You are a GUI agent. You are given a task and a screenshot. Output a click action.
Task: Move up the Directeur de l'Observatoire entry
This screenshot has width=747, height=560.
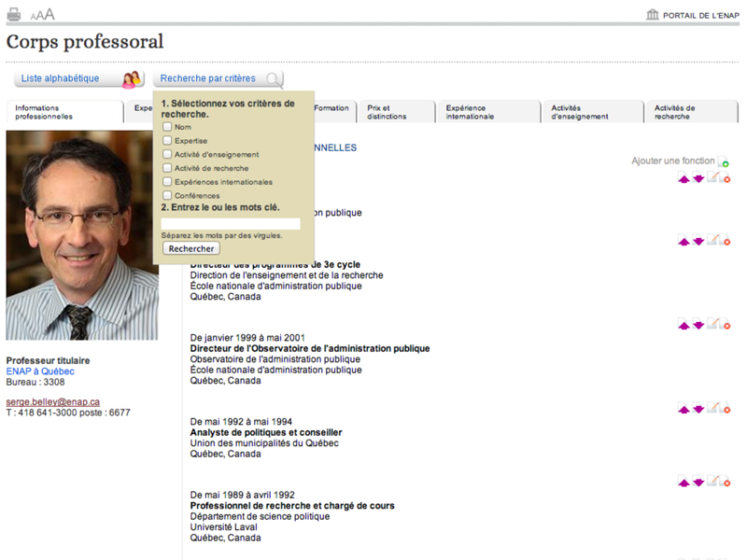coord(684,325)
